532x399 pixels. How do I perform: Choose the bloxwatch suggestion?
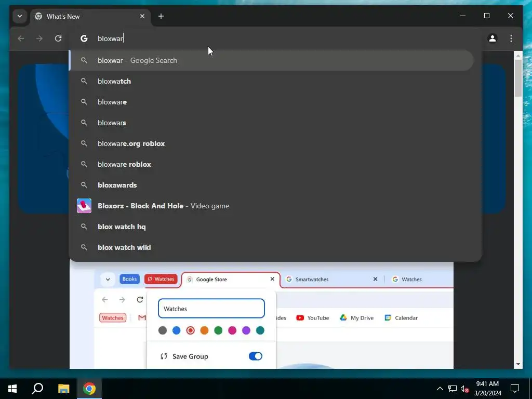(271, 81)
